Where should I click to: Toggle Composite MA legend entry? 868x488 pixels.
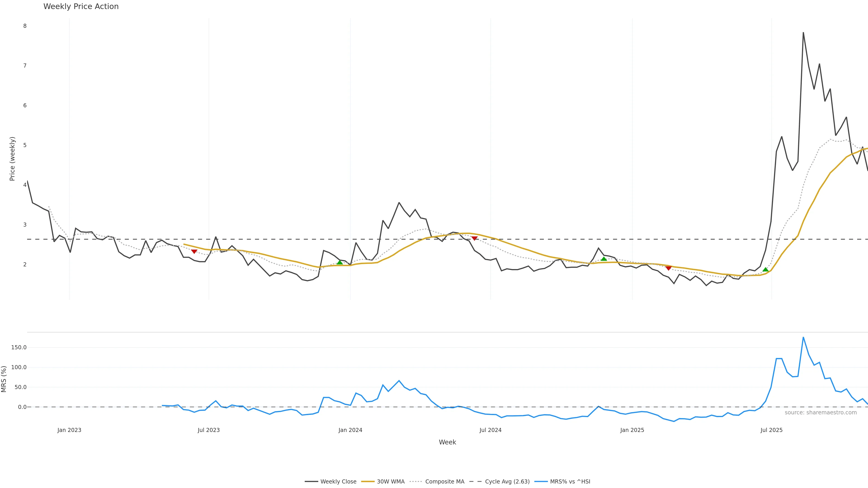tap(444, 482)
